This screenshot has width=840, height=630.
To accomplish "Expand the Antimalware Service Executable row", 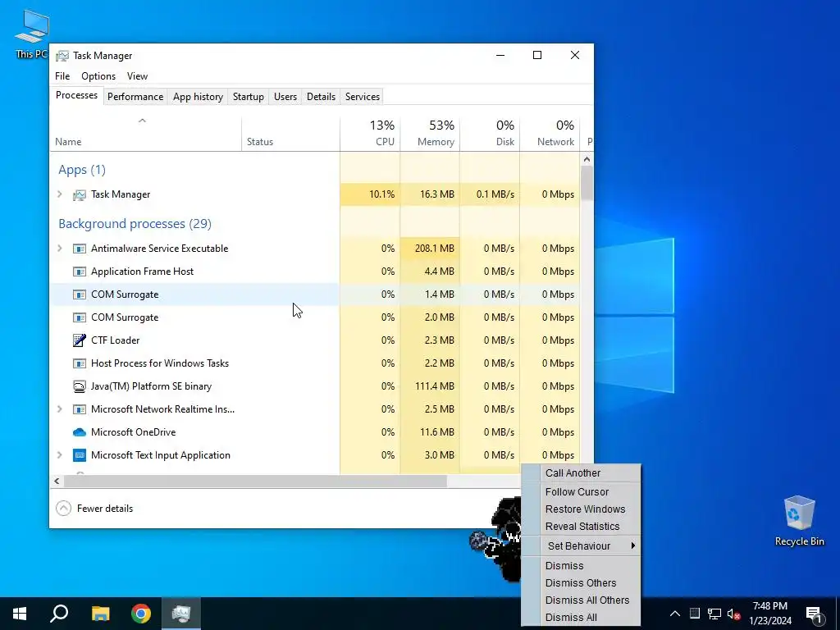I will pyautogui.click(x=59, y=249).
